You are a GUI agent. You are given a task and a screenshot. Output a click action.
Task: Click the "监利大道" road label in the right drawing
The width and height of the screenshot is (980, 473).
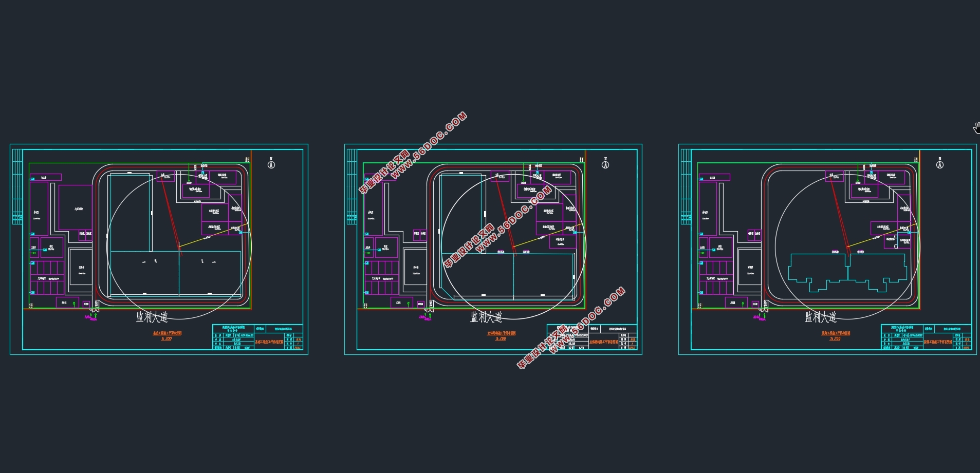point(821,317)
